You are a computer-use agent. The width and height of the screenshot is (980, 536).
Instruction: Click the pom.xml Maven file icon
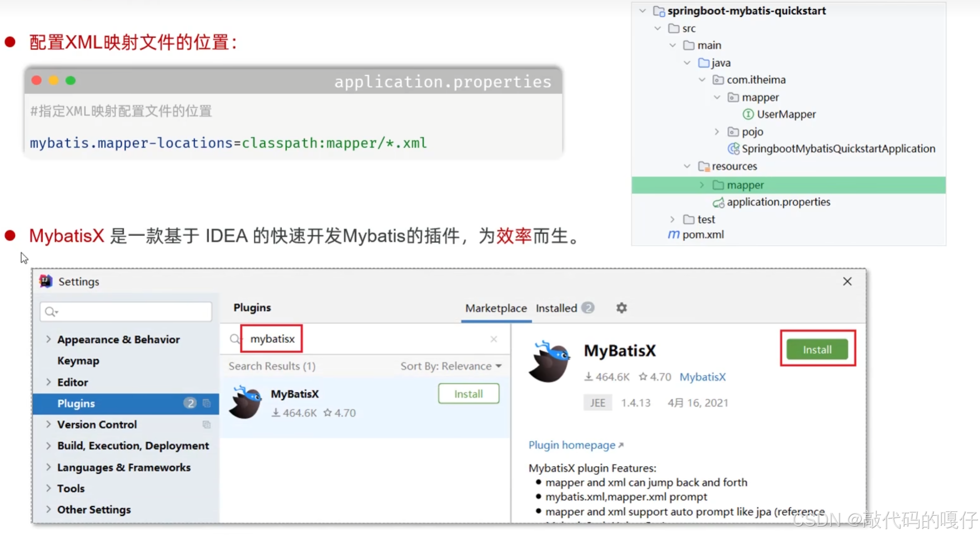point(674,235)
